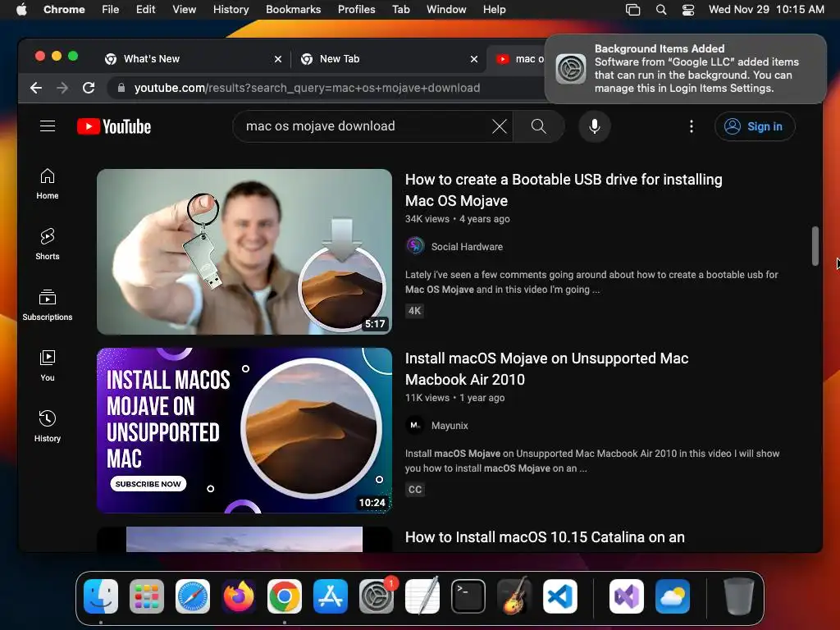Open the Bootable USB drive Mojave video title
840x630 pixels.
[564, 189]
